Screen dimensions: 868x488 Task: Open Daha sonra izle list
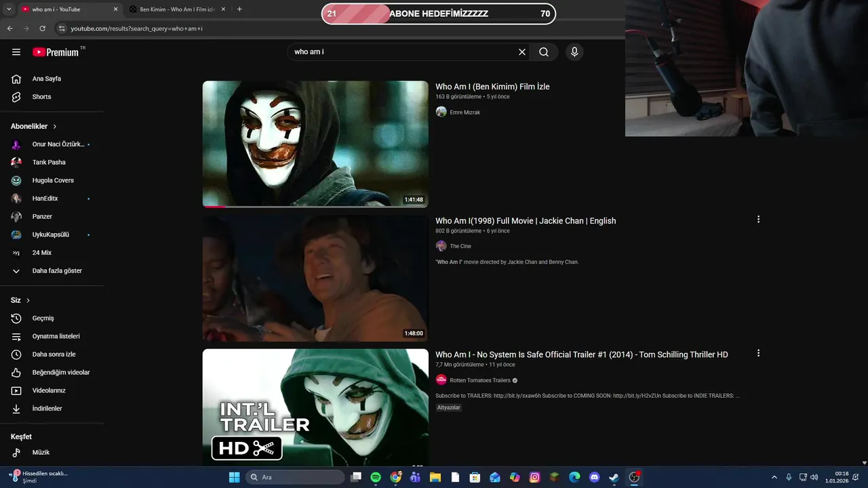52,354
